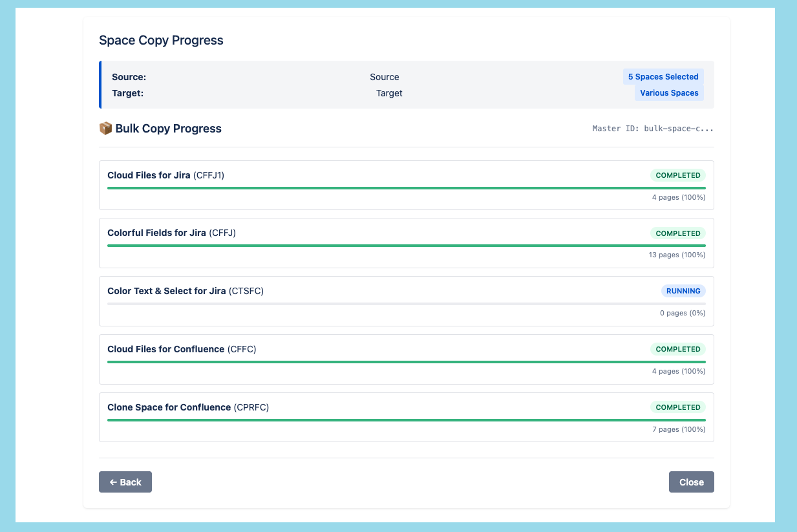Click the Space Copy Progress heading

pos(161,40)
